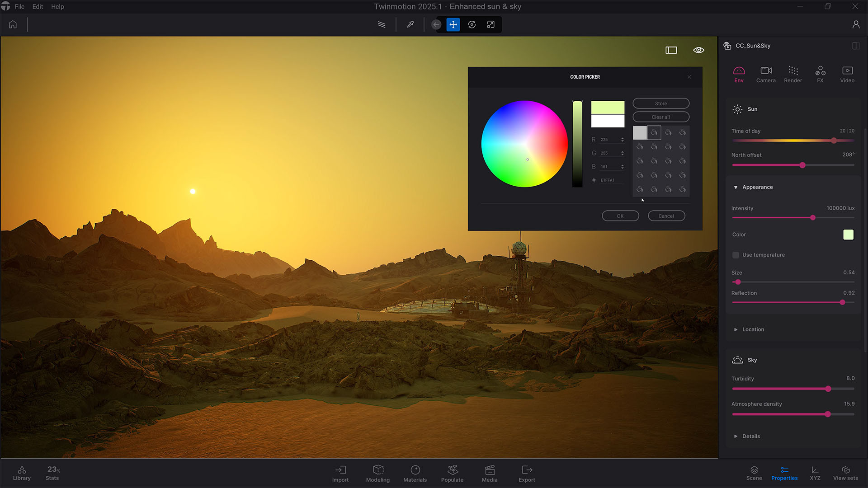Expand the Sky Details section
868x488 pixels.
click(x=736, y=436)
